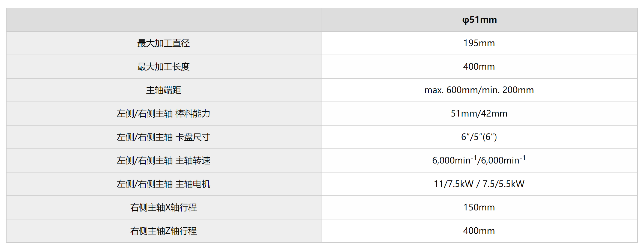Image resolution: width=644 pixels, height=250 pixels.
Task: Click the 150mm value cell
Action: 479,207
